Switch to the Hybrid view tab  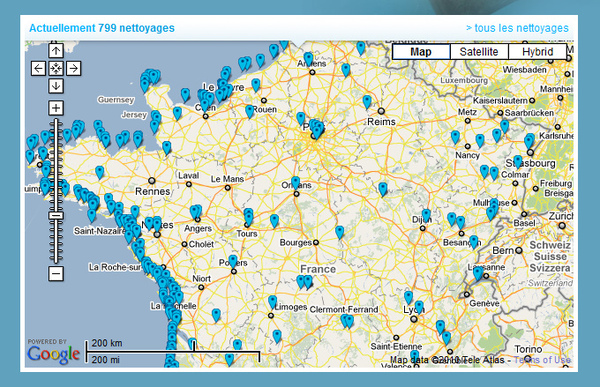pyautogui.click(x=538, y=52)
